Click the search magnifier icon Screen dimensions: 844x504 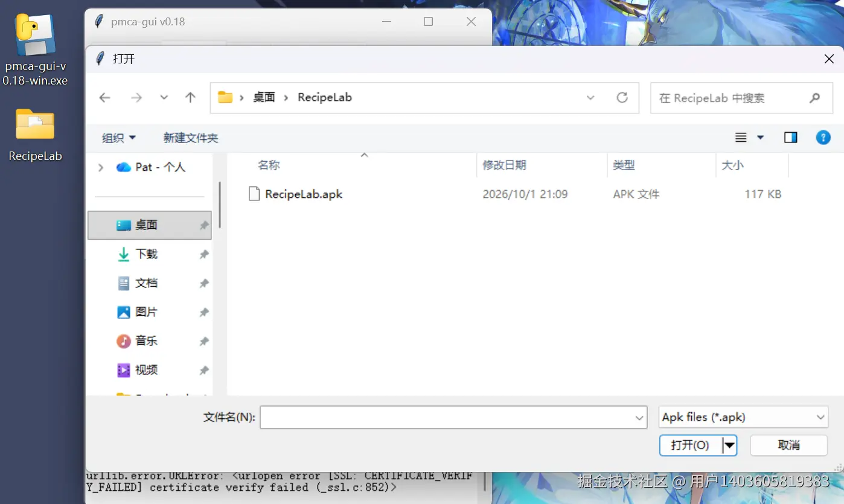[814, 98]
